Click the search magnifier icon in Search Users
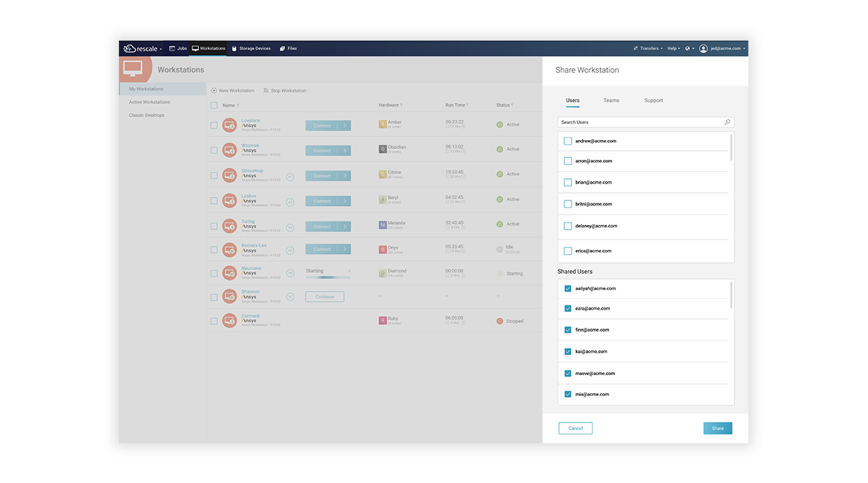Viewport: 868px width, 483px height. [x=728, y=122]
